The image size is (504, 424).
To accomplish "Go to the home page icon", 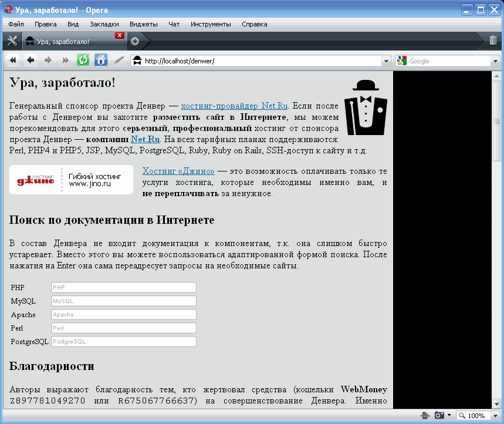I will pyautogui.click(x=100, y=60).
